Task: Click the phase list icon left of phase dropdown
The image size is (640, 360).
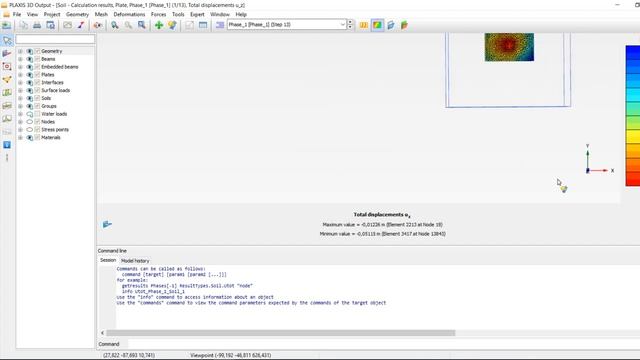Action: (x=220, y=25)
